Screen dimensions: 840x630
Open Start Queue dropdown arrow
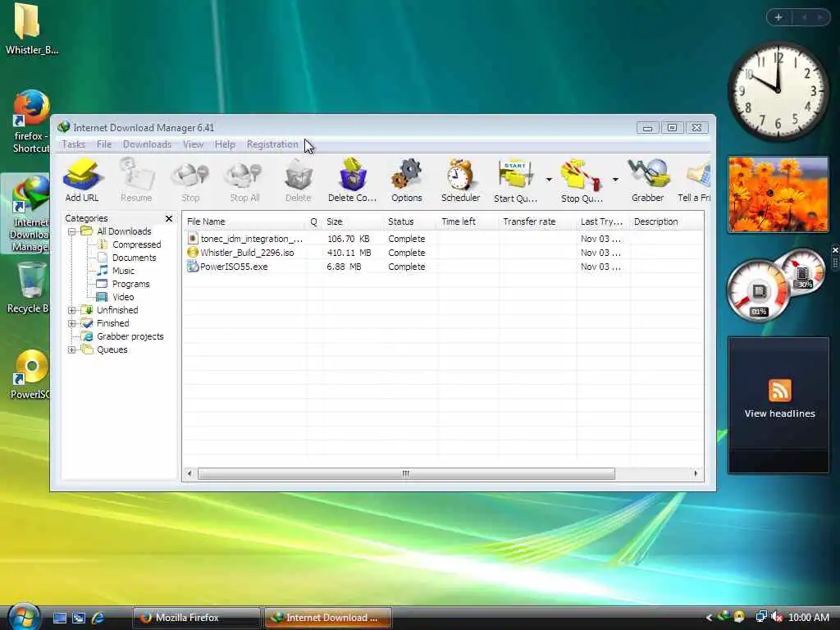[549, 180]
